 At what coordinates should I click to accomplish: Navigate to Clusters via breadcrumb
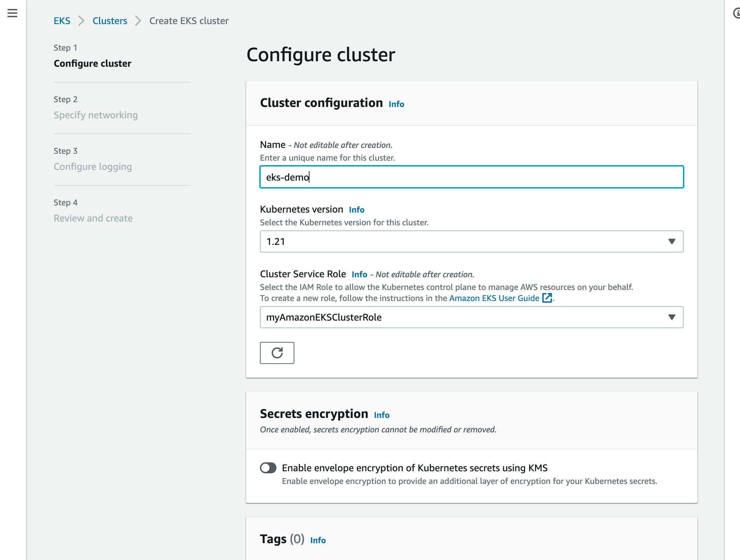[x=110, y=21]
